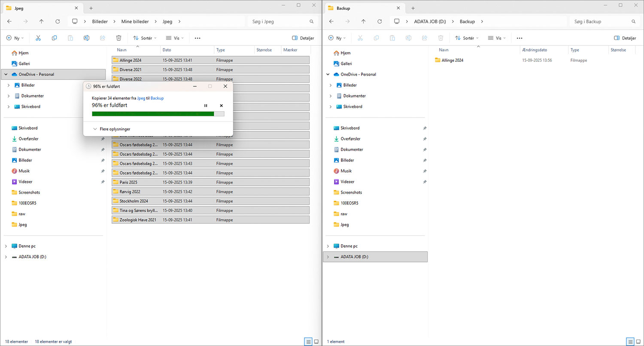Screen dimensions: 644x346
Task: Click the Backup link in the copy dialog
Action: 157,98
